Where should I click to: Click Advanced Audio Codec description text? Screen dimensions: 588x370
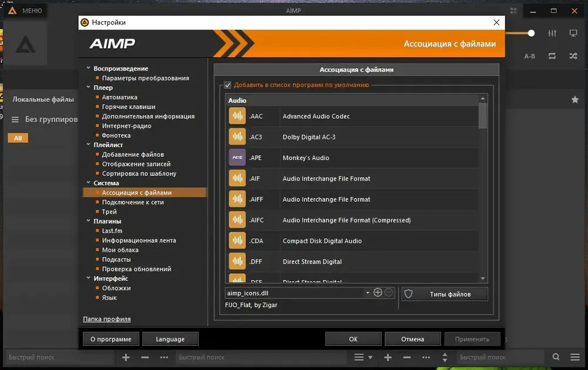tap(316, 116)
